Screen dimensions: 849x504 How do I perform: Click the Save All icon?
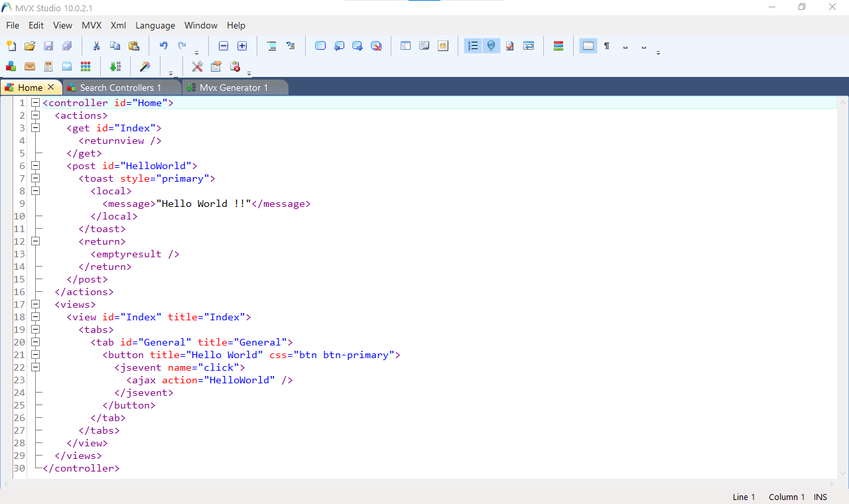[x=66, y=45]
